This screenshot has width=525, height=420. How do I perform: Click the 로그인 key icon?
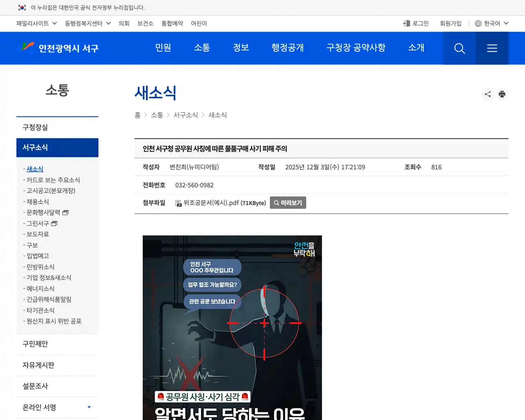[x=406, y=23]
